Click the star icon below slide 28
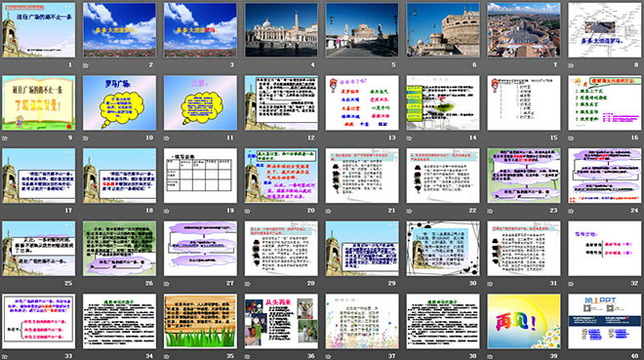The height and width of the screenshot is (360, 644). pyautogui.click(x=247, y=284)
